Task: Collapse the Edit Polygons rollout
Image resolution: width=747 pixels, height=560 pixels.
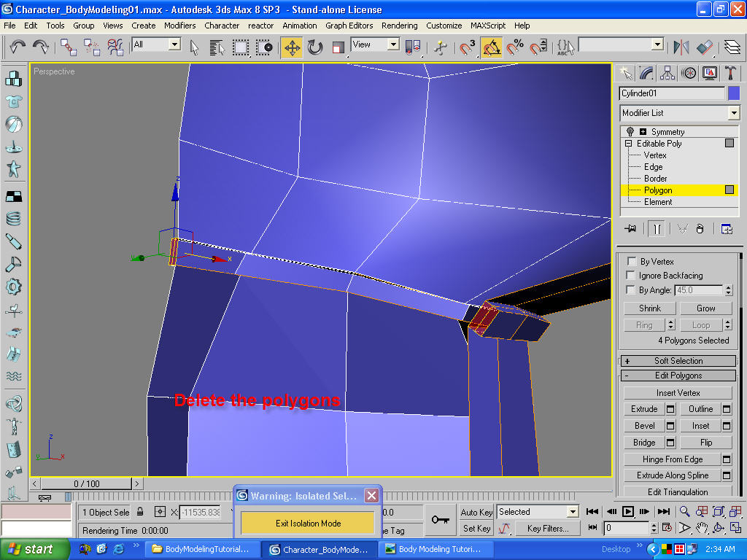Action: tap(678, 376)
